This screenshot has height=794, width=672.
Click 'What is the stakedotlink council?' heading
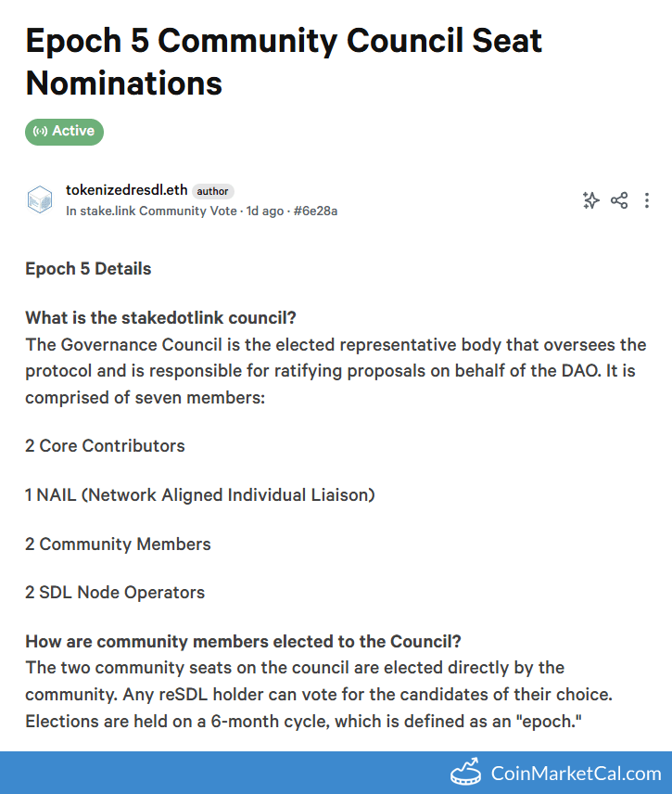coord(160,318)
